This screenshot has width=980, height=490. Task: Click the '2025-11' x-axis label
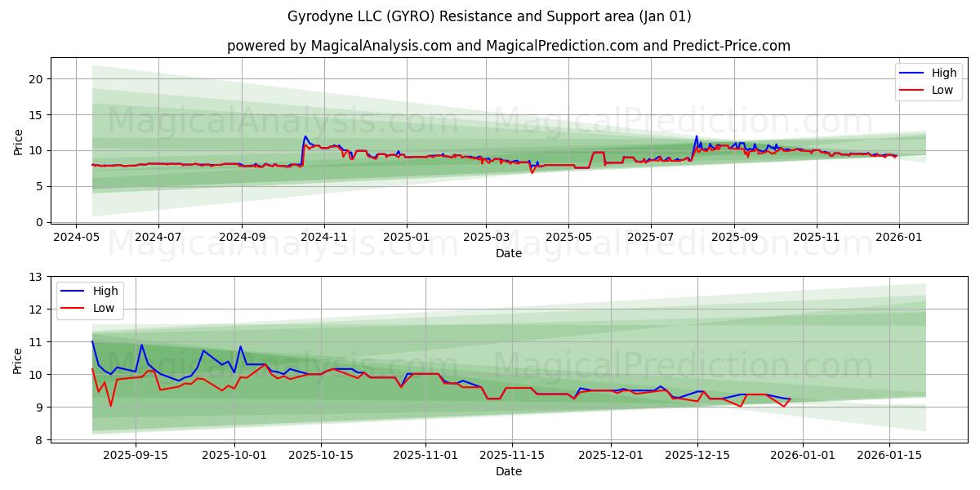817,237
